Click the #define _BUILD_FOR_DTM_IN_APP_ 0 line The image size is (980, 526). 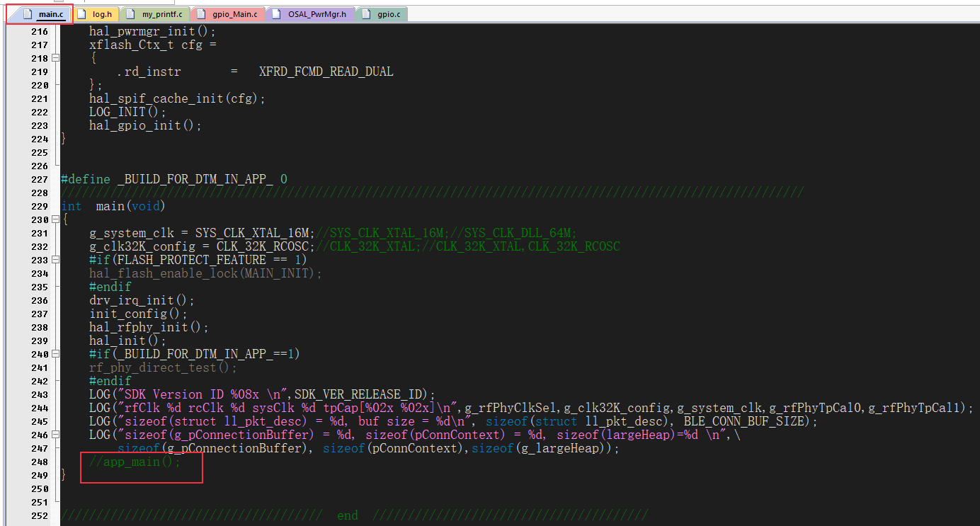point(173,179)
